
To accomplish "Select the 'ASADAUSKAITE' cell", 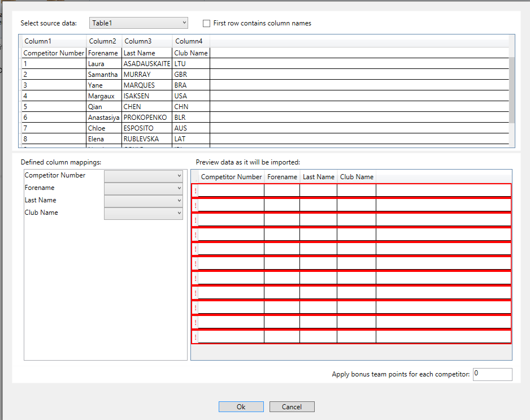I will click(x=147, y=63).
